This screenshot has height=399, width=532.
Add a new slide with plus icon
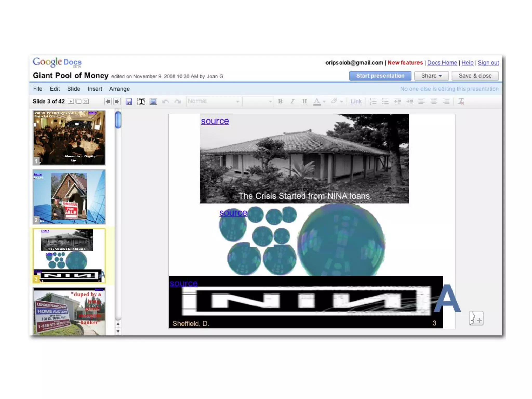(x=71, y=101)
